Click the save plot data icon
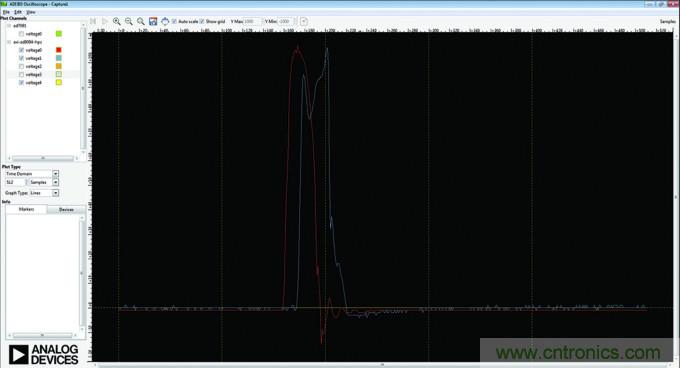The image size is (680, 368). pyautogui.click(x=153, y=21)
